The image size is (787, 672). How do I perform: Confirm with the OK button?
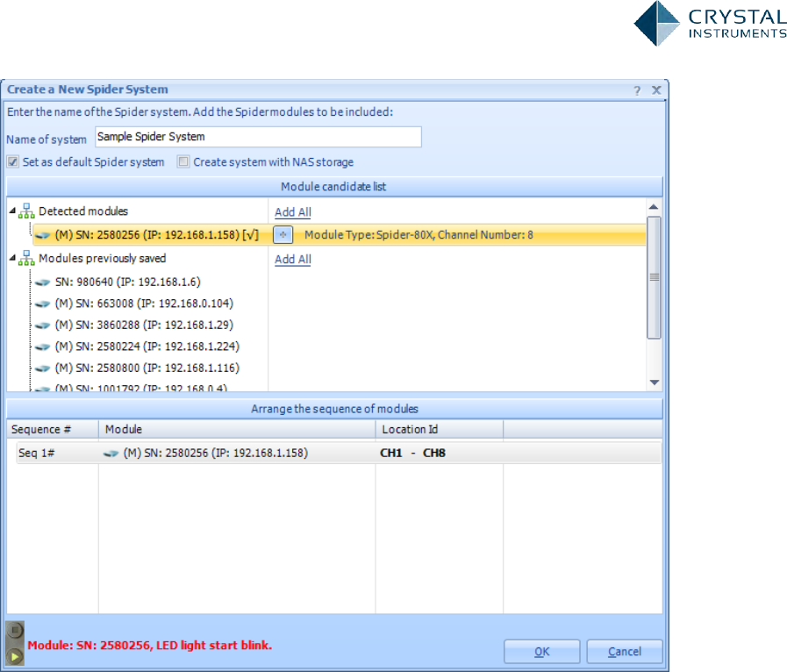542,652
